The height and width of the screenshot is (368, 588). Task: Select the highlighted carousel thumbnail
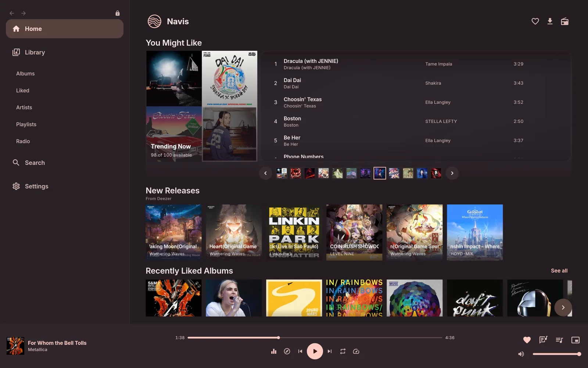tap(380, 173)
